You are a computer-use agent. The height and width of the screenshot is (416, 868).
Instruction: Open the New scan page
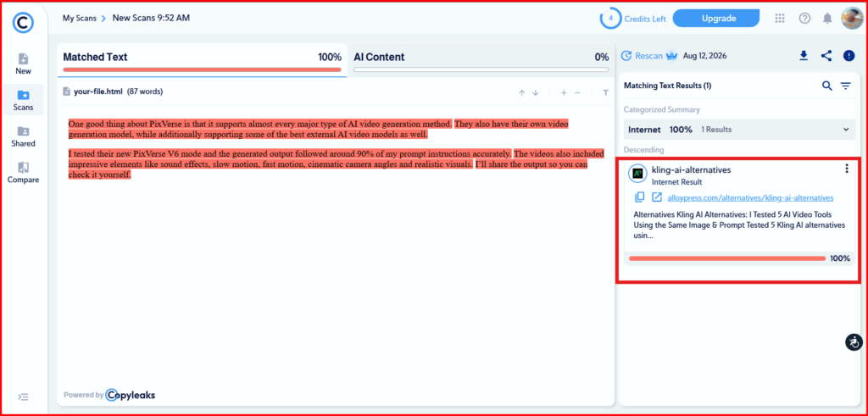pyautogui.click(x=23, y=64)
